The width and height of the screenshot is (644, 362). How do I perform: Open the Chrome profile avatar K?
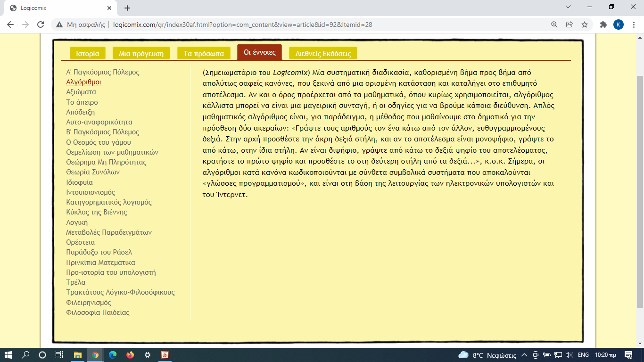click(x=619, y=25)
